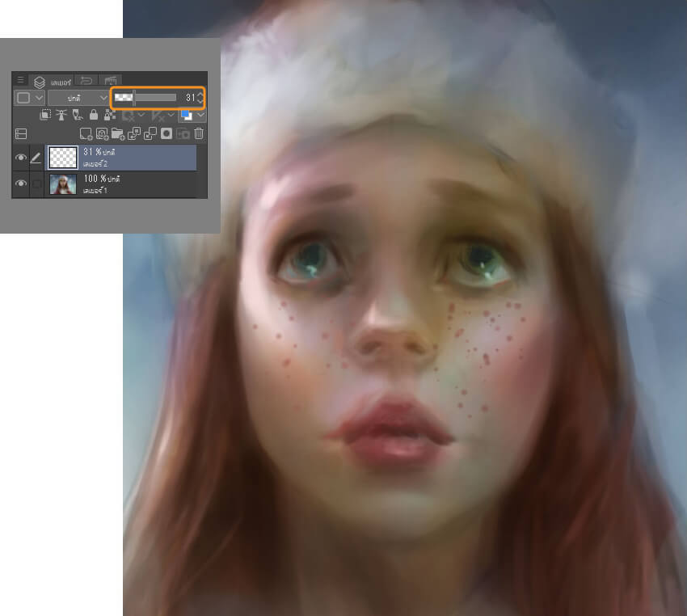
Task: Open the layer color dropdown arrow
Action: (201, 116)
